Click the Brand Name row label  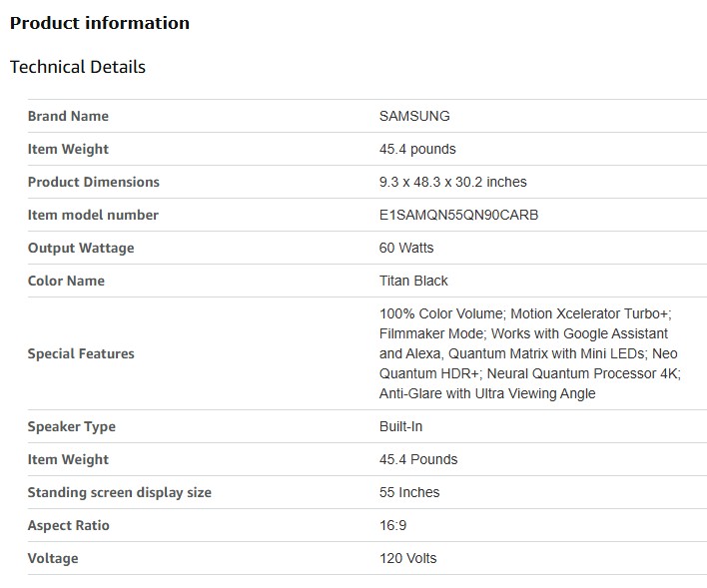(x=68, y=116)
